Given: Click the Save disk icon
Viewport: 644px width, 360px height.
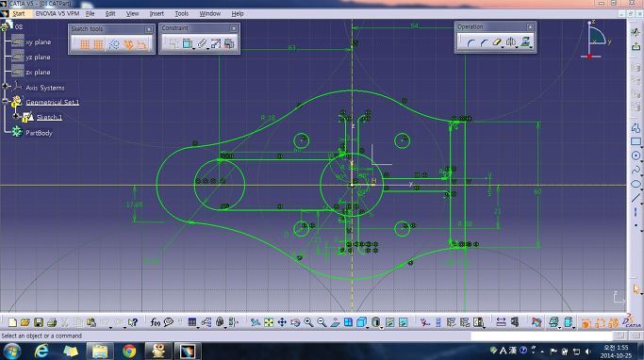Looking at the screenshot, I should tap(39, 322).
